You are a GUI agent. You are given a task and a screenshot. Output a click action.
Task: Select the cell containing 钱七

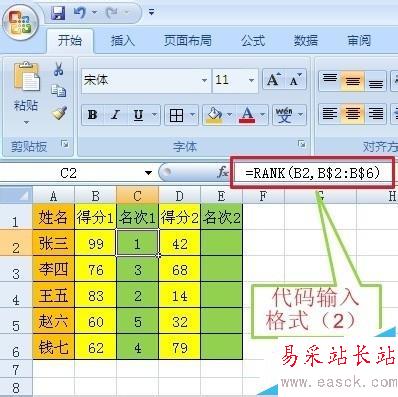tap(53, 347)
